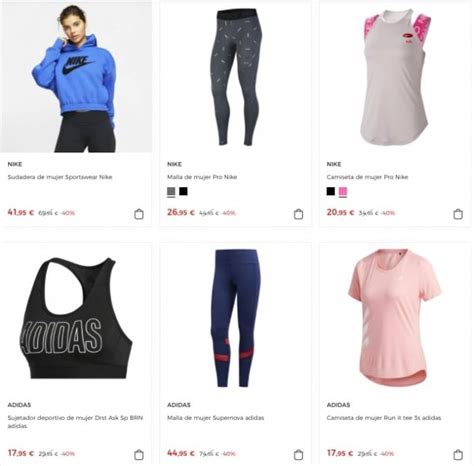
Task: Choose pink swatch for Camiseta Pro Nike
Action: pos(343,192)
